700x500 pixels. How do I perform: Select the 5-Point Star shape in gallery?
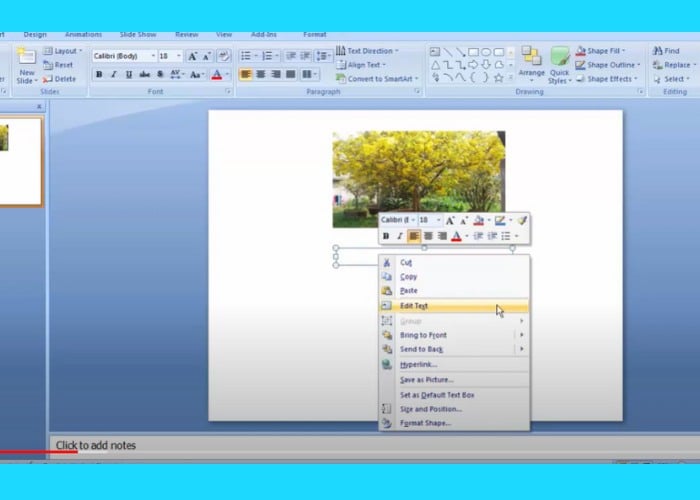(499, 78)
